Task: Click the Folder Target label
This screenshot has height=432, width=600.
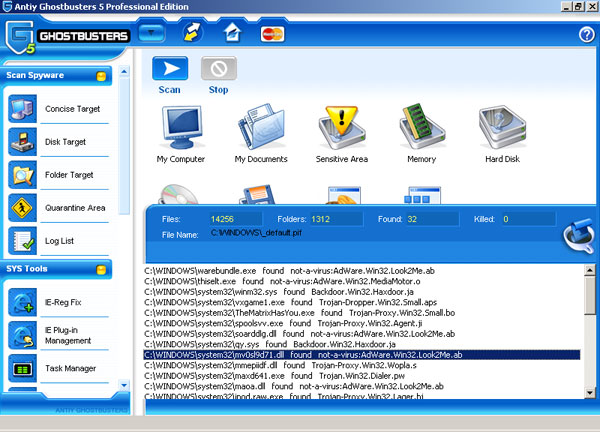Action: (69, 174)
